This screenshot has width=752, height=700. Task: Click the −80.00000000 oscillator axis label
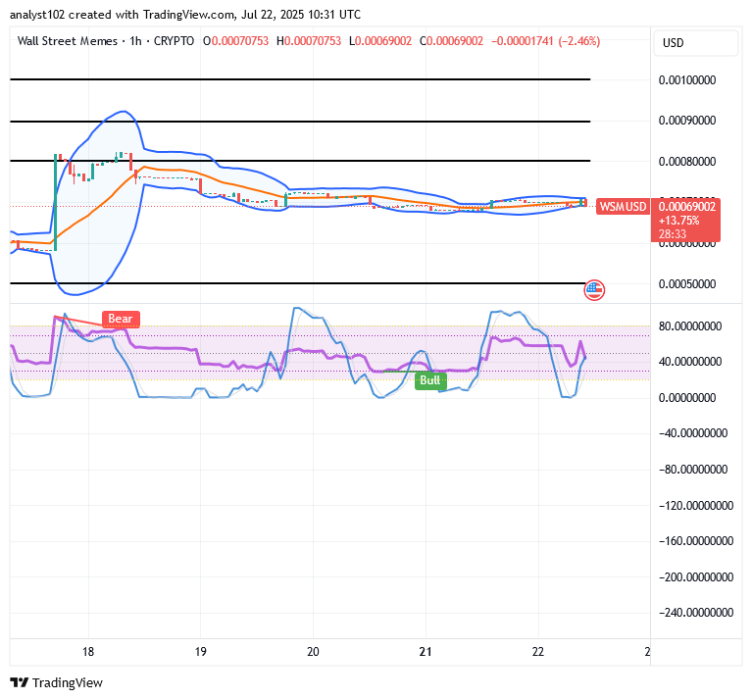(x=693, y=470)
